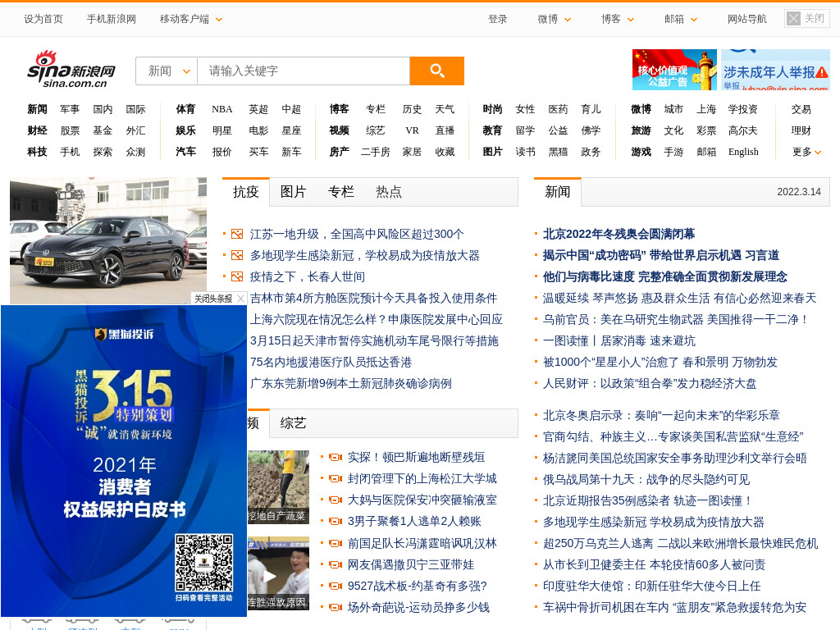Click video icon next to 场外奇葩说-运动员挣多少钱
The image size is (840, 630).
(x=336, y=608)
